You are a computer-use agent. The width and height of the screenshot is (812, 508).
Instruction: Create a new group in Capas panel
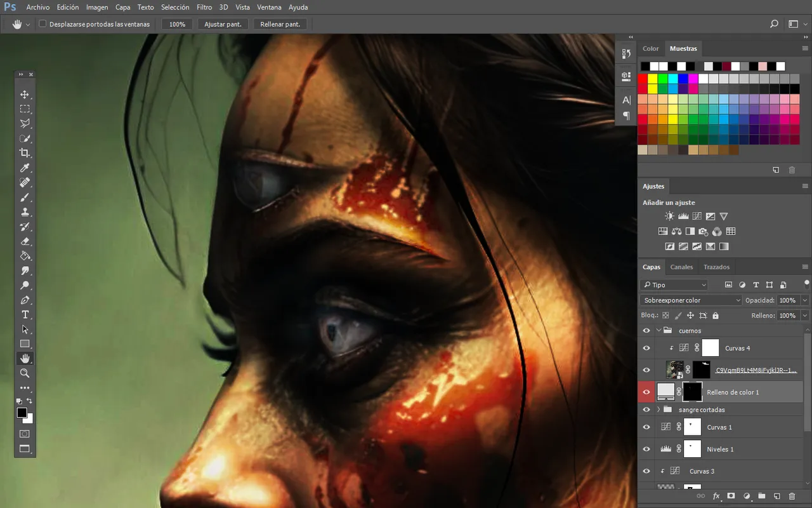coord(761,495)
